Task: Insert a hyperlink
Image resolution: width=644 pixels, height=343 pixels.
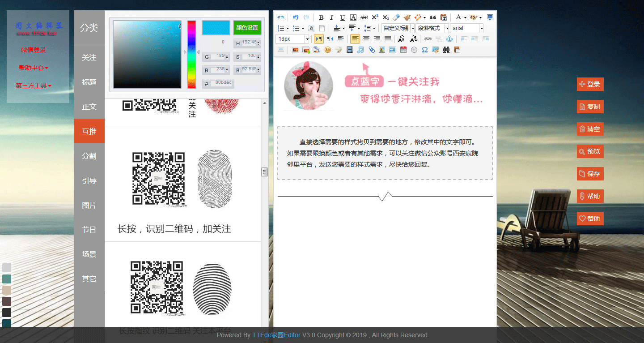Action: pos(428,39)
